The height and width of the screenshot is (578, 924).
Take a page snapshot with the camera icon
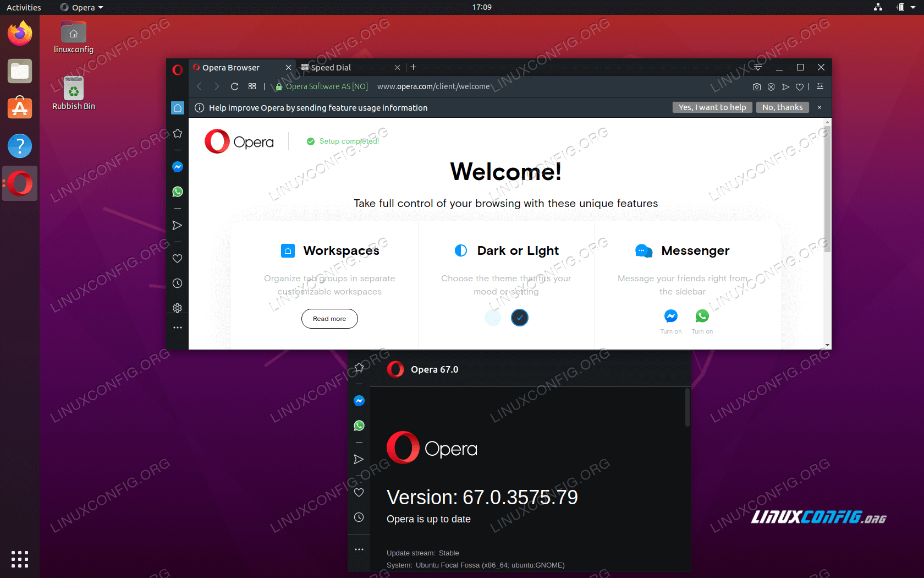[x=757, y=86]
